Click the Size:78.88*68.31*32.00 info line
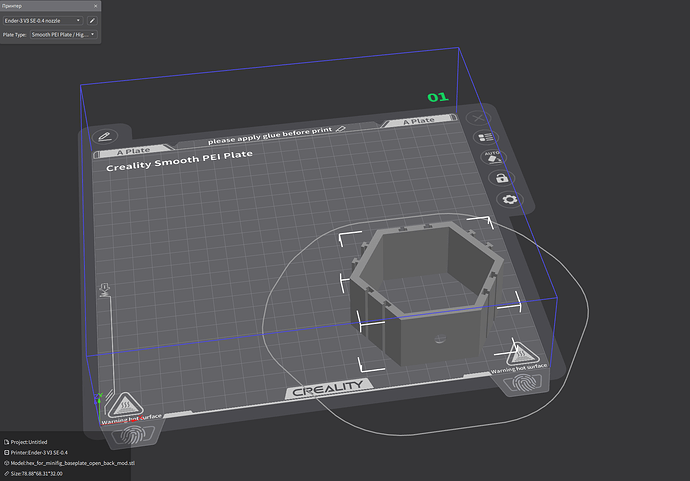The width and height of the screenshot is (690, 481). click(33, 474)
